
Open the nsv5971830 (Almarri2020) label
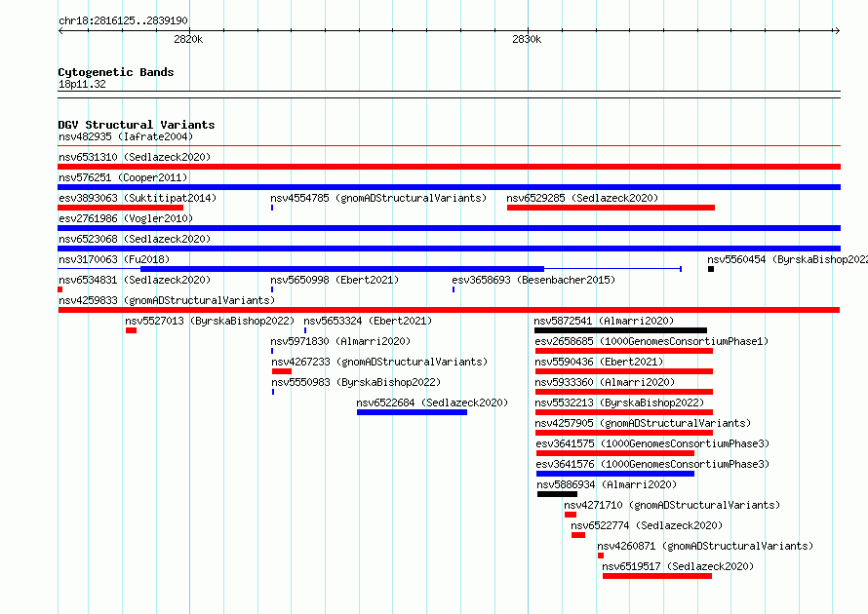(x=340, y=341)
